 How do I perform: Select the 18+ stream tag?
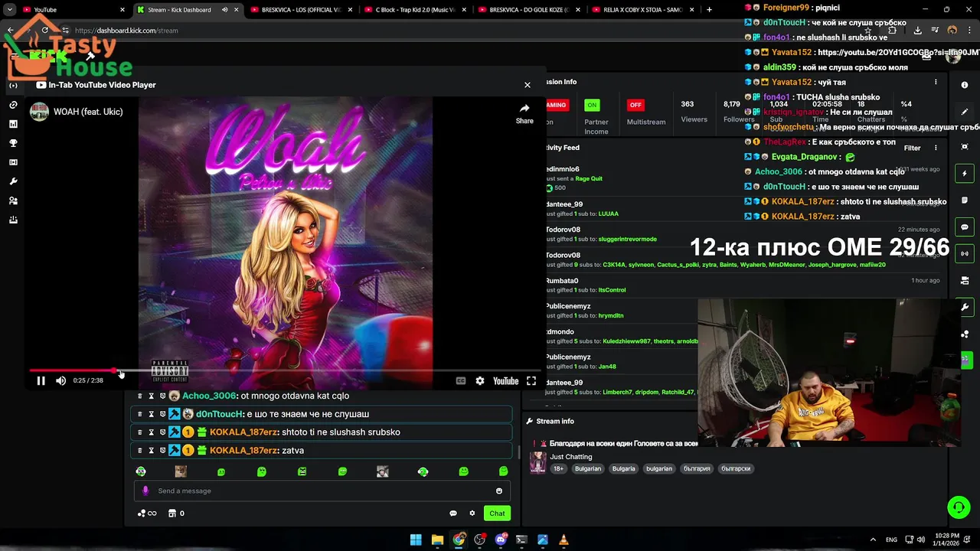[558, 468]
